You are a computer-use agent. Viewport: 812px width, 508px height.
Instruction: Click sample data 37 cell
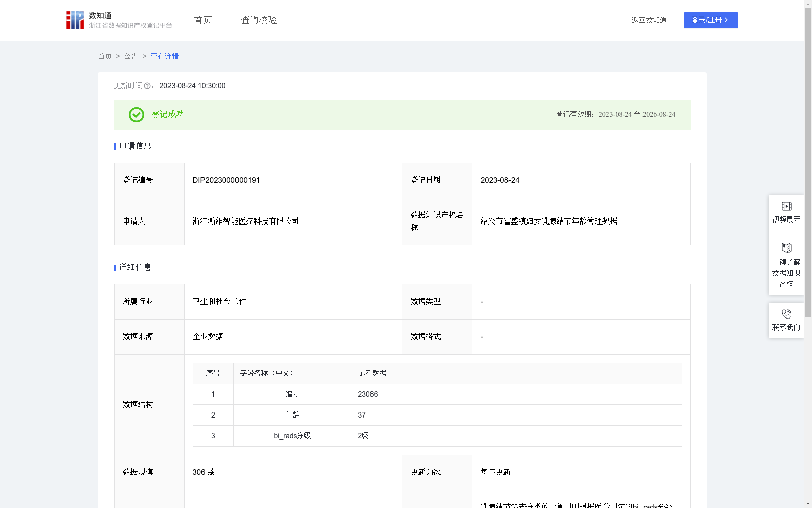click(x=517, y=415)
